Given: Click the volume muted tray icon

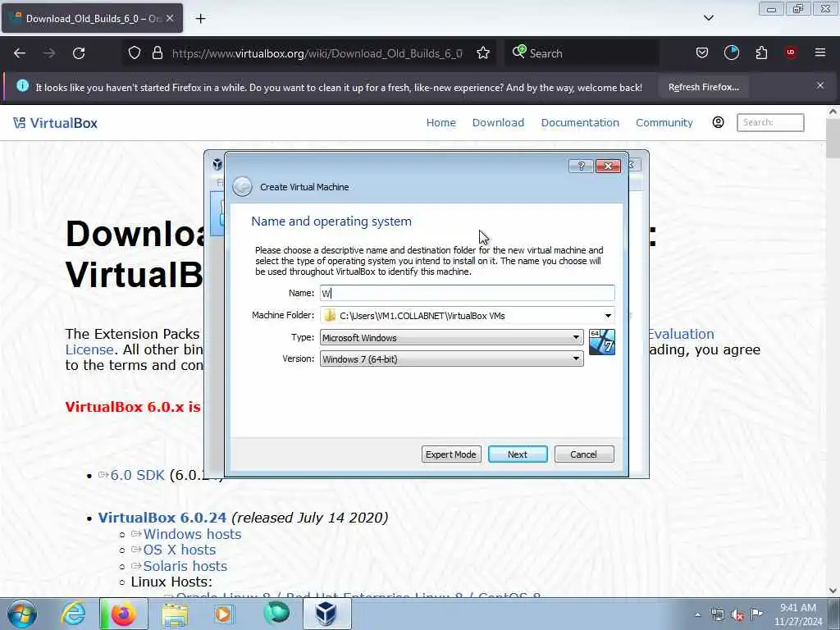Looking at the screenshot, I should (737, 615).
